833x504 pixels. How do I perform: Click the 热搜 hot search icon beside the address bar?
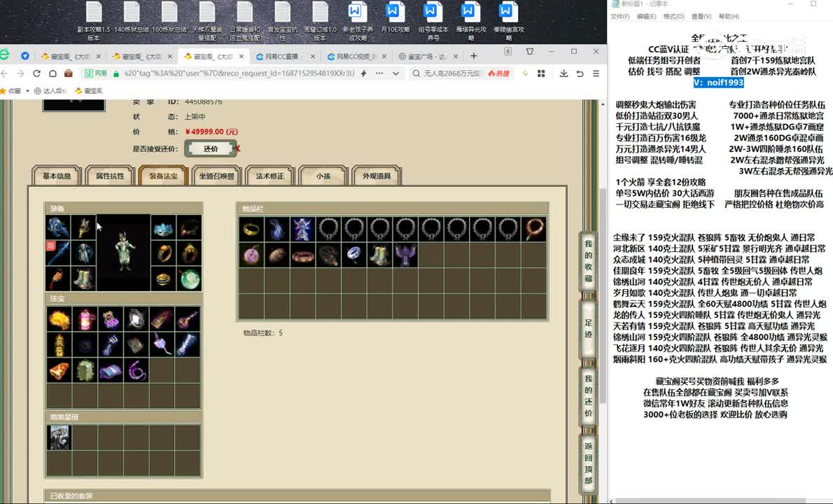coord(498,73)
